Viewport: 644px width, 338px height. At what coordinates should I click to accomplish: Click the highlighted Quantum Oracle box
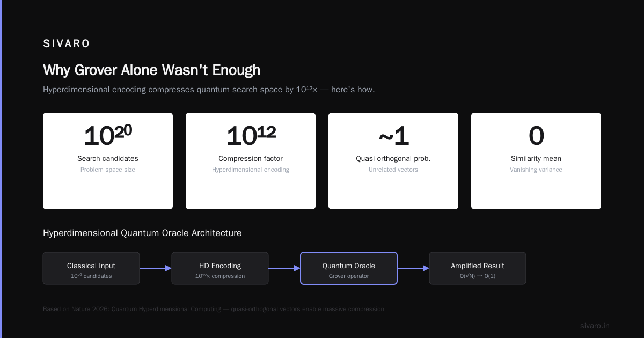(x=349, y=268)
